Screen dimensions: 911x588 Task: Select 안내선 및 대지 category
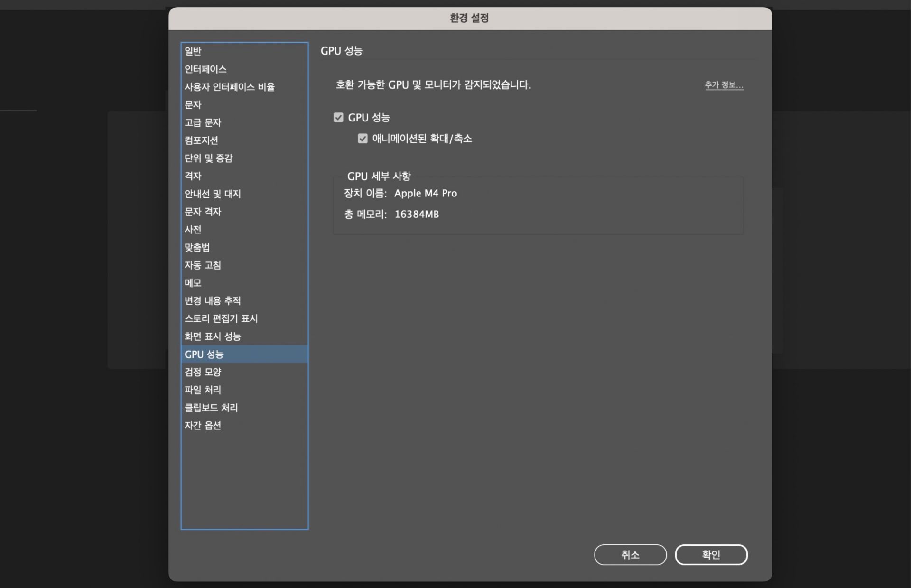coord(213,194)
